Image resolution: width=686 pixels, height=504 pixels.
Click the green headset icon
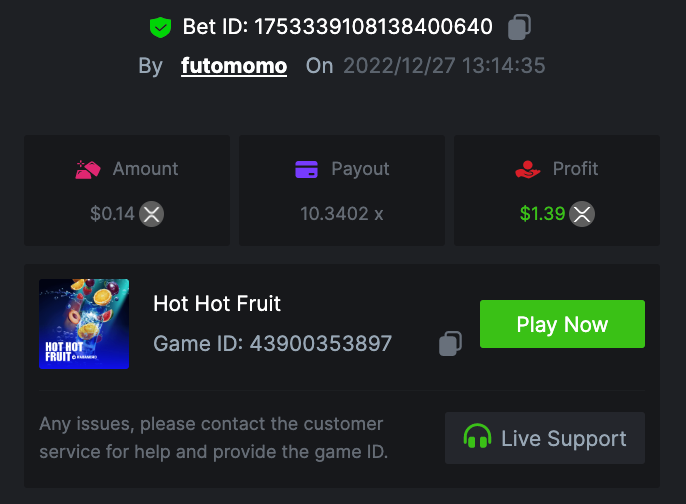477,438
